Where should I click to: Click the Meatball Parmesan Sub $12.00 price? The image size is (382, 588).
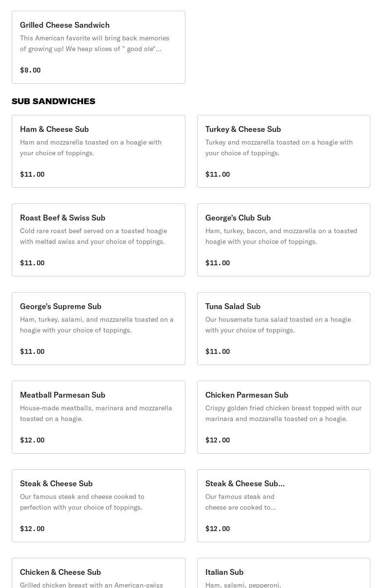pyautogui.click(x=32, y=440)
